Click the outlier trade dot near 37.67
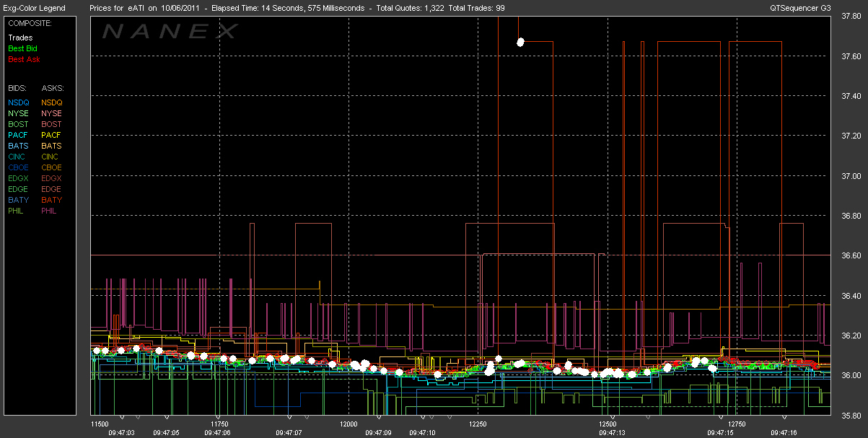 (520, 42)
